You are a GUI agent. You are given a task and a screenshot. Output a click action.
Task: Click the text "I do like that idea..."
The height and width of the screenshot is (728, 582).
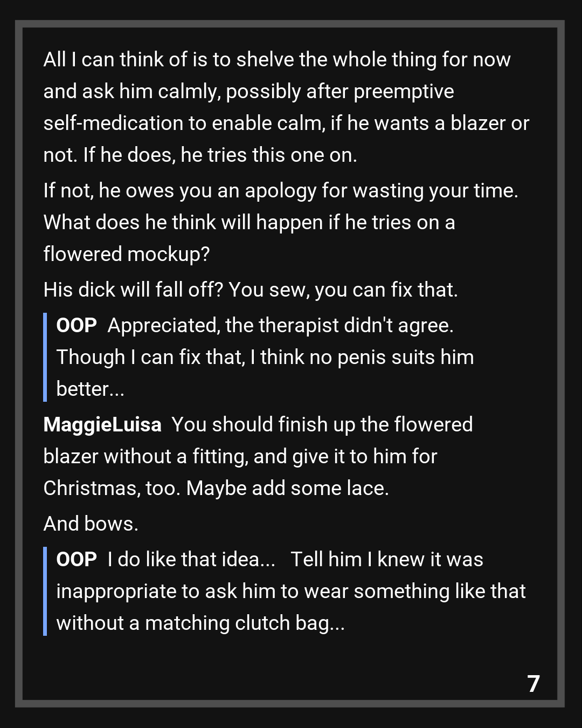pos(191,559)
